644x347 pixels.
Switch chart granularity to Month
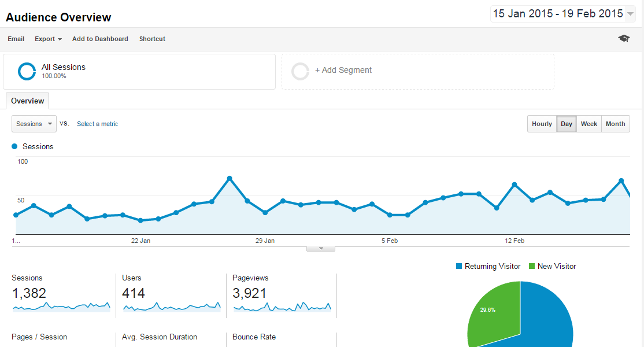(x=615, y=124)
